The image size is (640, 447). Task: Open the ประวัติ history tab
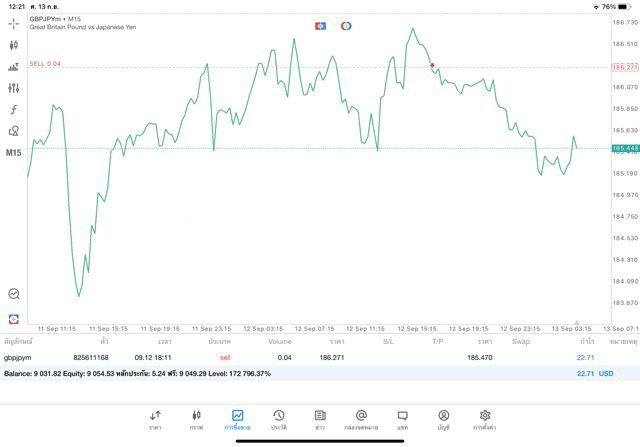coord(278,419)
